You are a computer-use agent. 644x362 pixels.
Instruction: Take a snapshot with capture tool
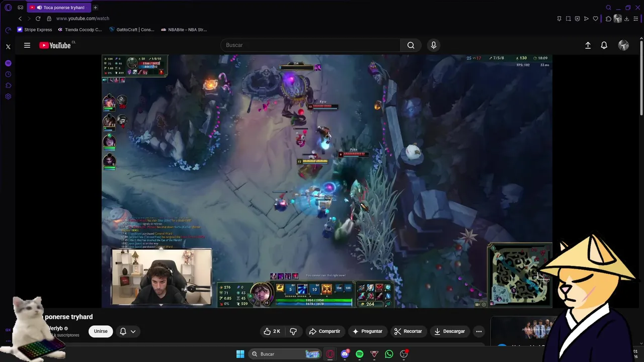(568, 19)
